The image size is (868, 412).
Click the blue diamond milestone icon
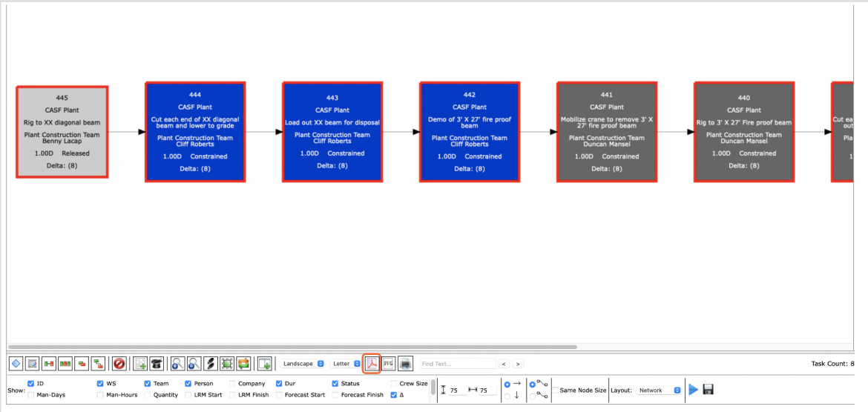coord(16,364)
